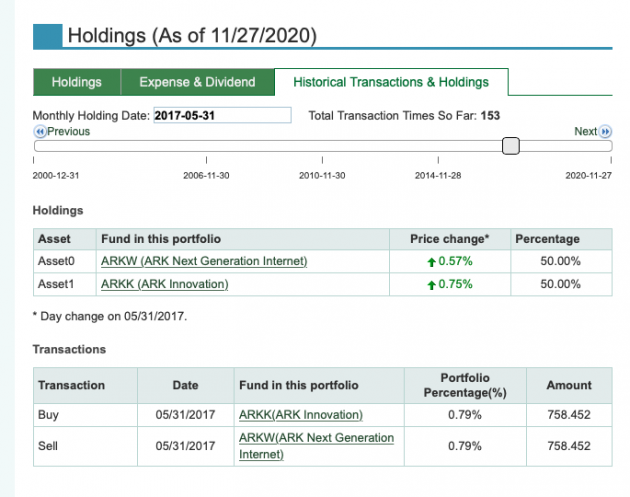630x497 pixels.
Task: Click the Monthly Holding Date field
Action: [x=222, y=115]
